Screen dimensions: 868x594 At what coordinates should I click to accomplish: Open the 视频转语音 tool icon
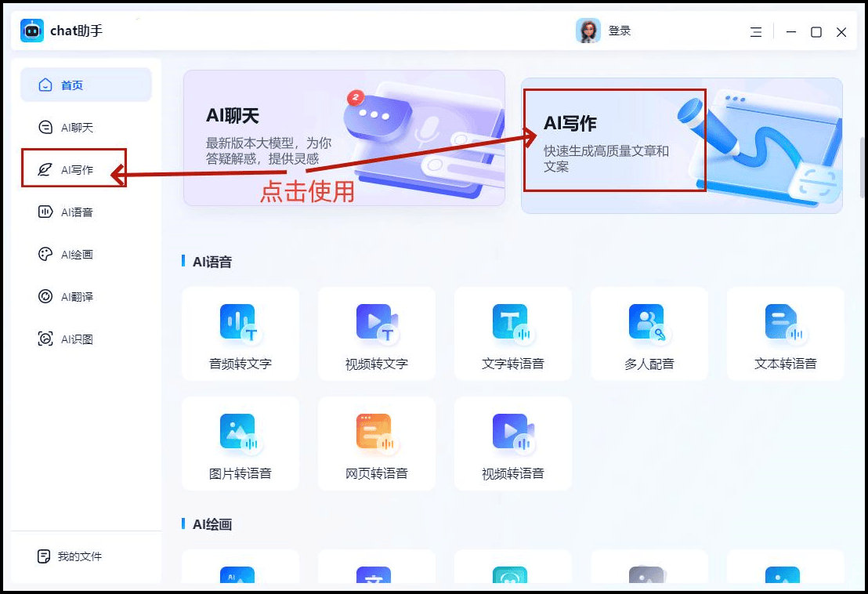512,433
